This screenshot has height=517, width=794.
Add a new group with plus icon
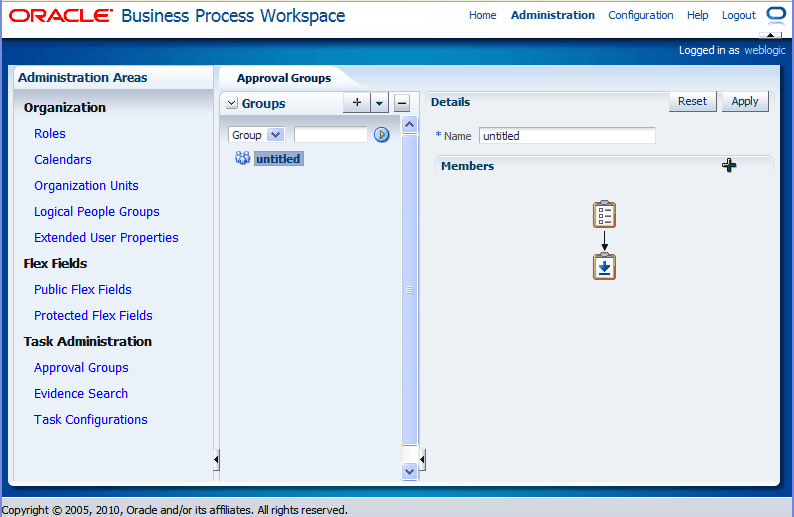[356, 103]
